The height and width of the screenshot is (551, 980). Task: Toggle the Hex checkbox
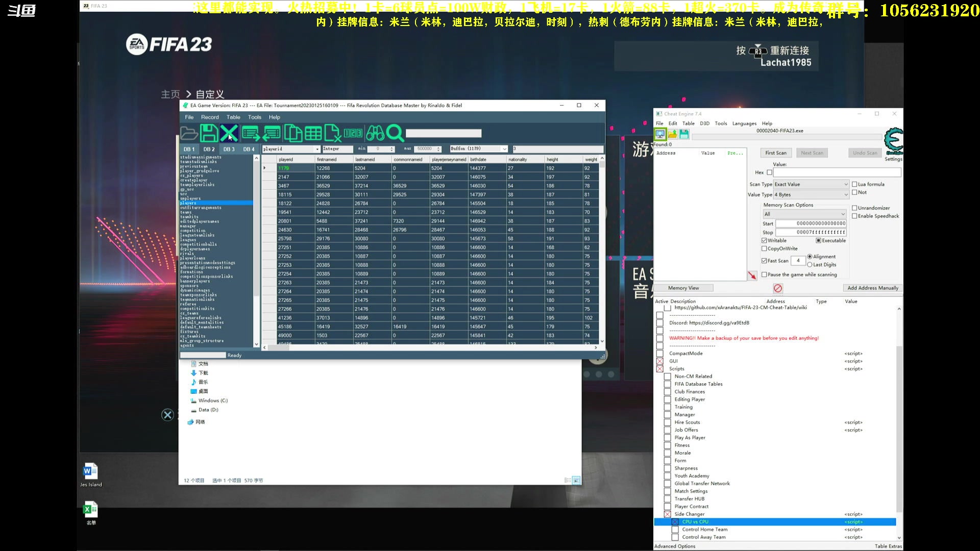click(x=770, y=172)
